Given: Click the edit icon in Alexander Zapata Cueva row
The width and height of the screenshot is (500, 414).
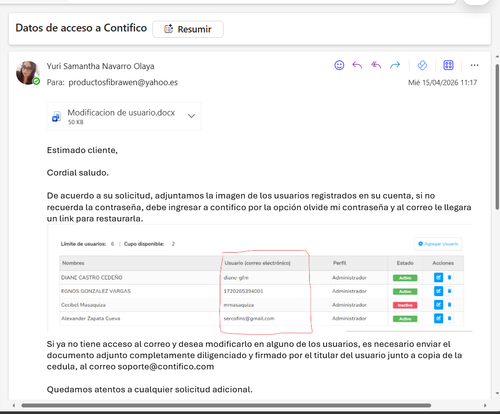Looking at the screenshot, I should pos(438,318).
